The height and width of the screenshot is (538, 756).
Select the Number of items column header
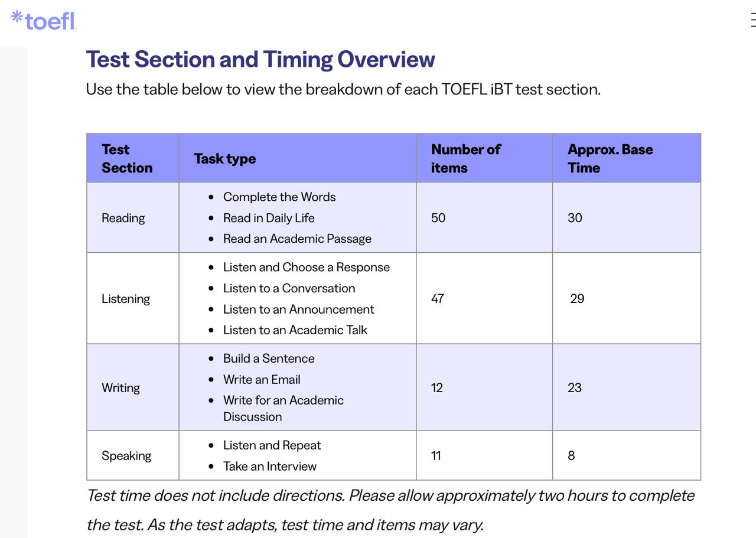coord(465,158)
